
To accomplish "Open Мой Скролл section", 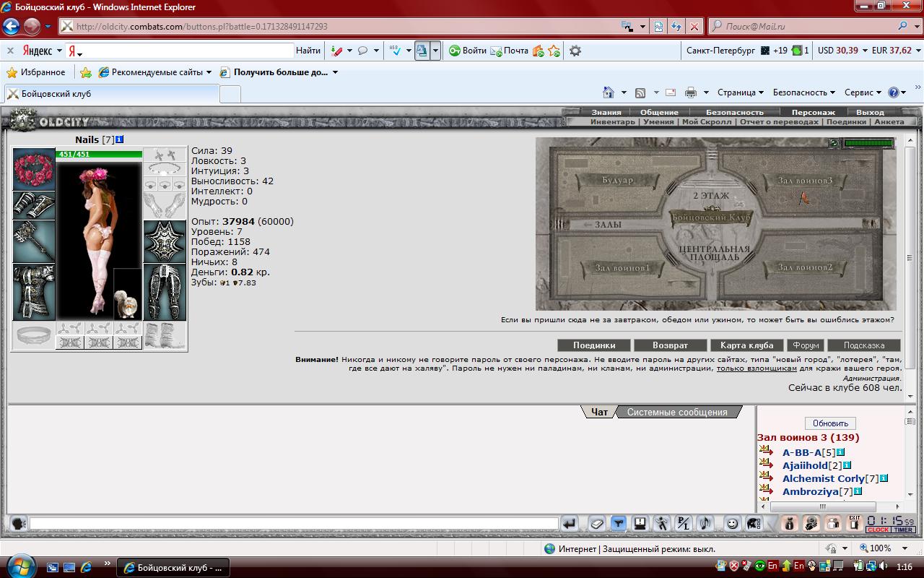I will tap(707, 121).
